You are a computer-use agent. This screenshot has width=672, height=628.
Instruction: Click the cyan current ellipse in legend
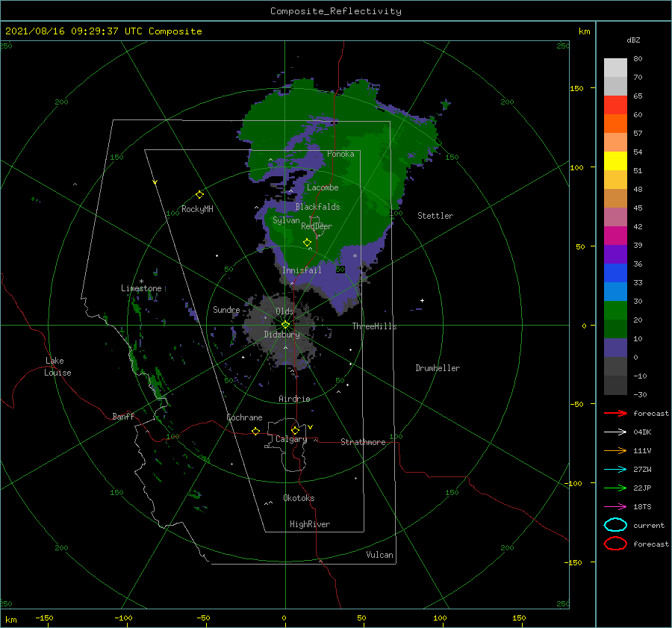[615, 525]
